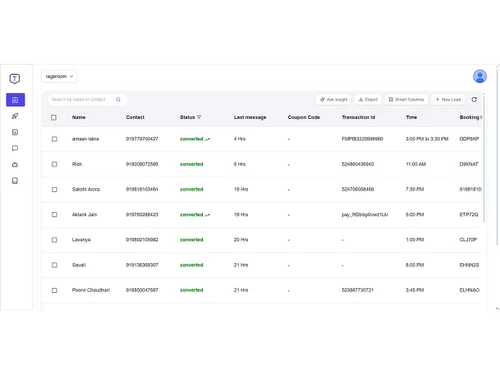The height and width of the screenshot is (375, 500).
Task: Filter by the Status funnel icon
Action: pos(199,117)
